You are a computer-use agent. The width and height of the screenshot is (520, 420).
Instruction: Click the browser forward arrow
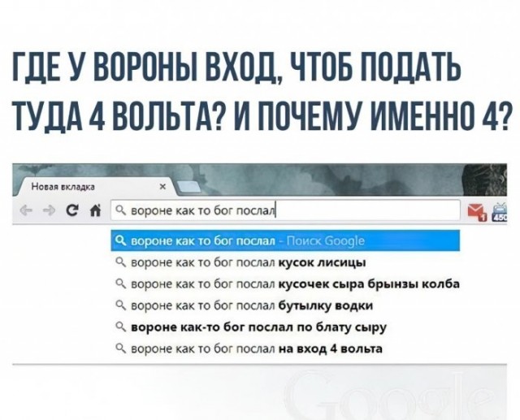(49, 210)
